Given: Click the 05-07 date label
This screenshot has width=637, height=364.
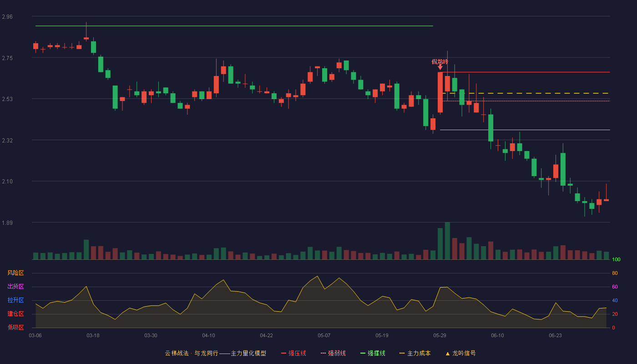Looking at the screenshot, I should 324,335.
